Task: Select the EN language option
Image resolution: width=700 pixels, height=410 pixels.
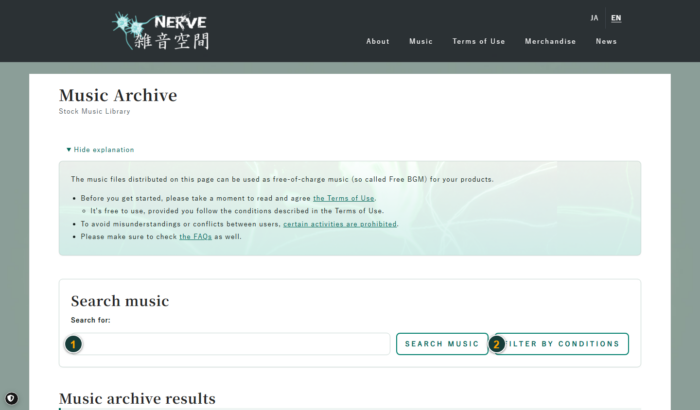Action: coord(616,18)
